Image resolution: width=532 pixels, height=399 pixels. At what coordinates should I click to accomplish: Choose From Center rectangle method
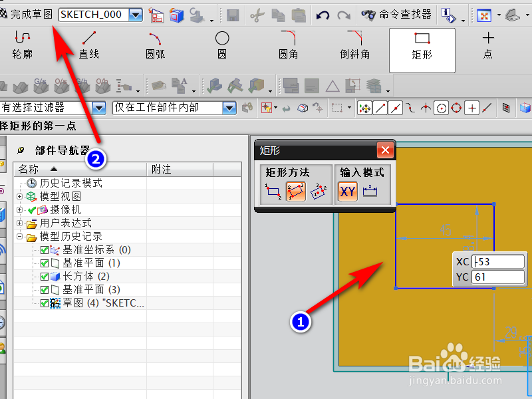coord(319,192)
